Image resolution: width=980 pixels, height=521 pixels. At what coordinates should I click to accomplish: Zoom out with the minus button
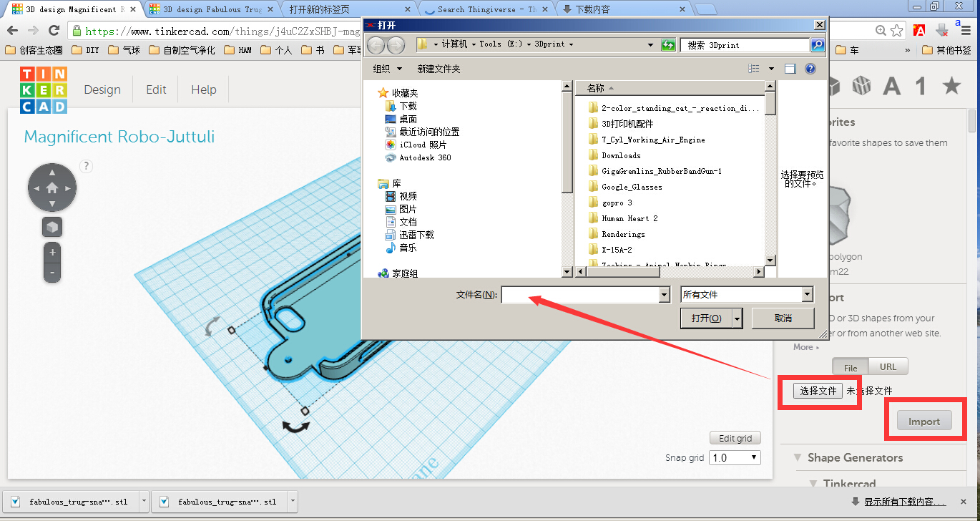pos(52,273)
